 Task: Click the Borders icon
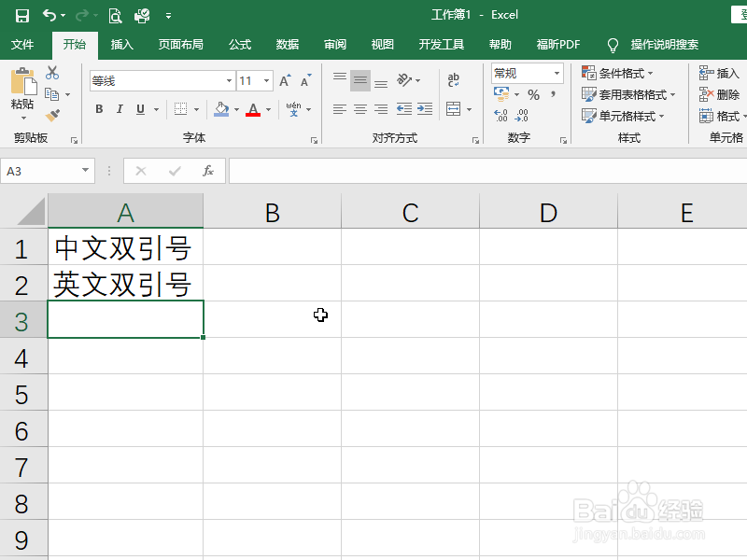tap(180, 109)
